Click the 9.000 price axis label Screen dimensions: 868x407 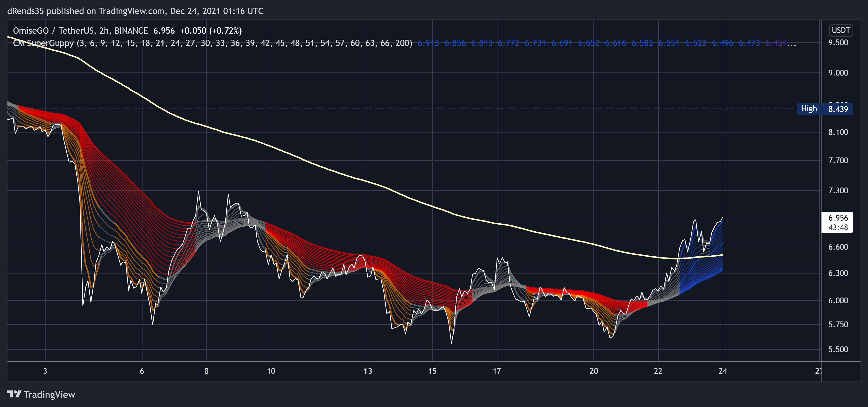tap(838, 73)
